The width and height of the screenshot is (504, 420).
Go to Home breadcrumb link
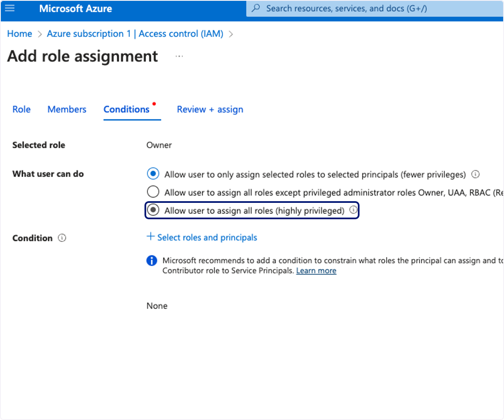[x=19, y=34]
